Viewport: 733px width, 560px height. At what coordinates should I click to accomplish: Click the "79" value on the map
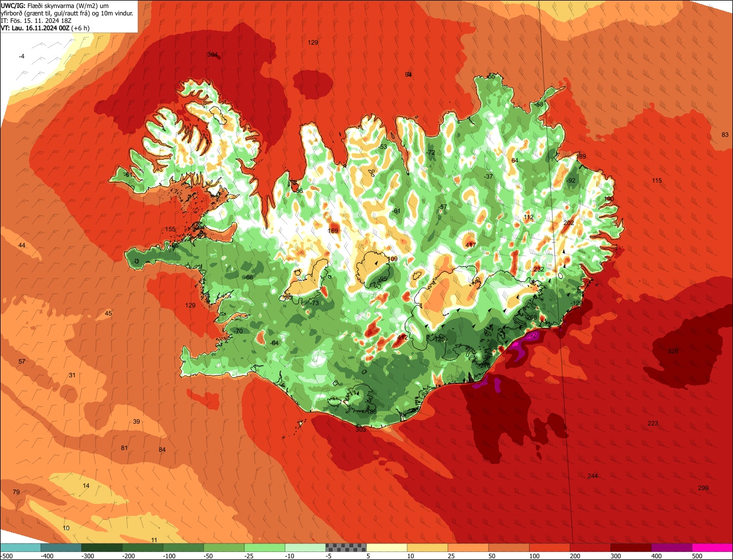(x=16, y=492)
